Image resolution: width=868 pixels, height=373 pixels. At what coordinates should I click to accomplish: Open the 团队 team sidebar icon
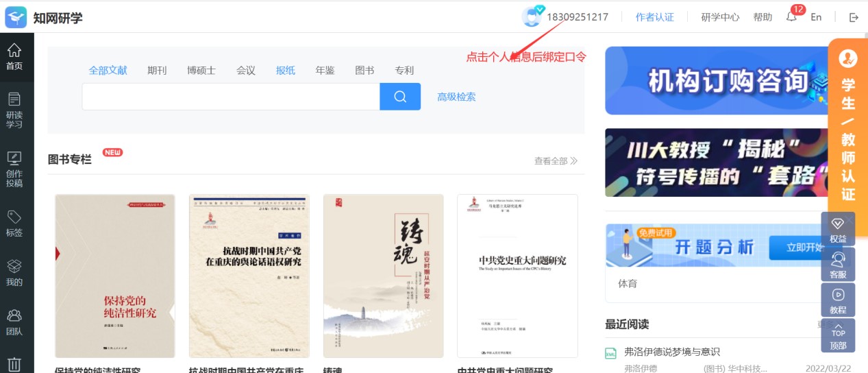(14, 322)
